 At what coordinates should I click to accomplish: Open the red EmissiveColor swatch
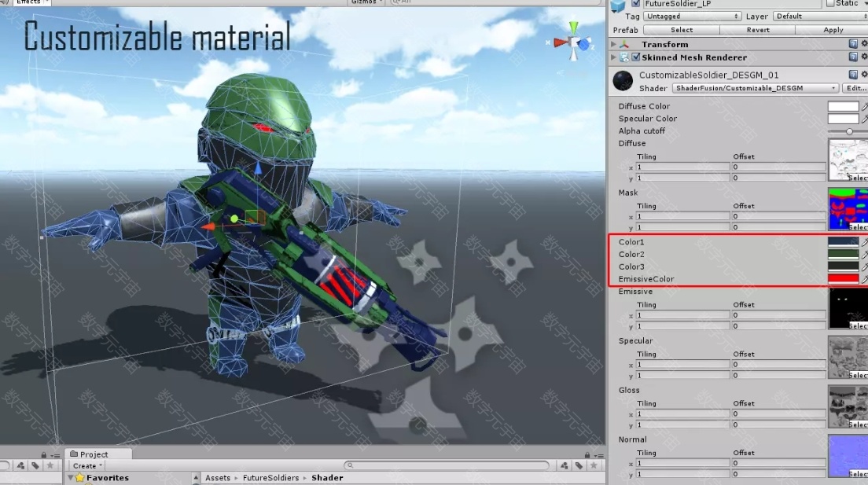pos(843,279)
